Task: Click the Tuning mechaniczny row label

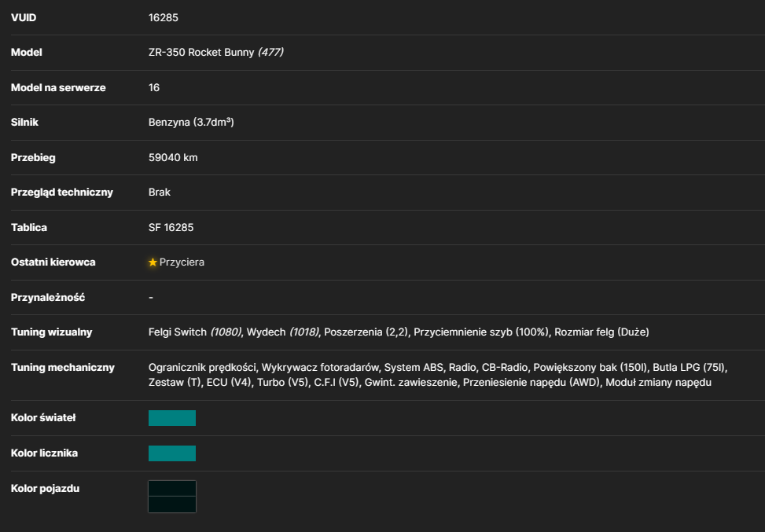Action: (x=63, y=368)
